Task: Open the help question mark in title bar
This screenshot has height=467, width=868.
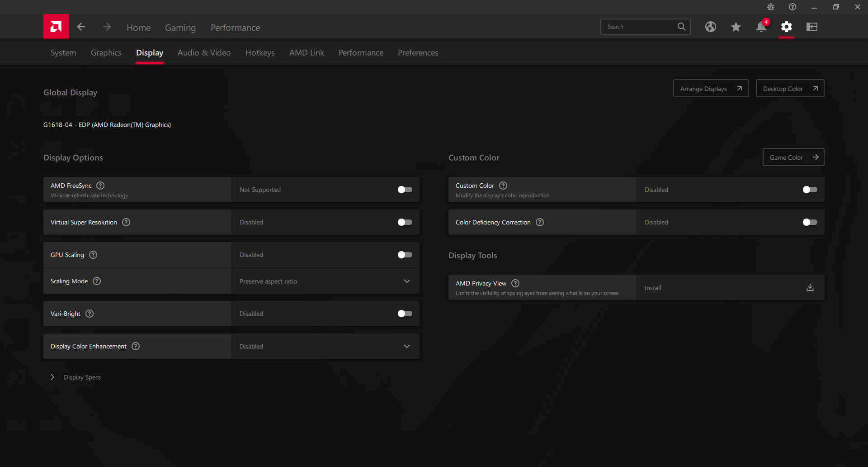Action: pos(793,7)
